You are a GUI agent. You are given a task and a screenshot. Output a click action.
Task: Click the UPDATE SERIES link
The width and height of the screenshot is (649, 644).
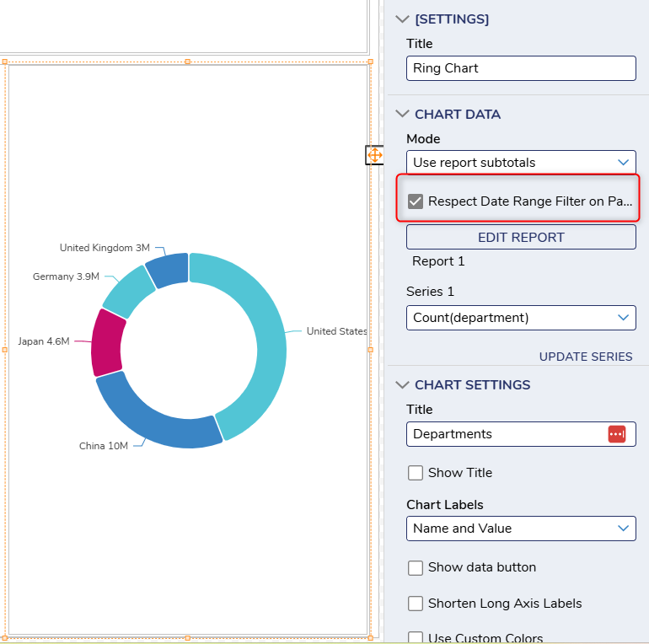[585, 357]
